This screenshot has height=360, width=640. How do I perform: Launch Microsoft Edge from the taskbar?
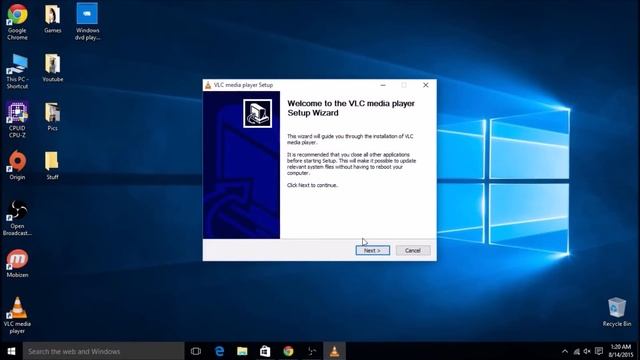pyautogui.click(x=219, y=351)
